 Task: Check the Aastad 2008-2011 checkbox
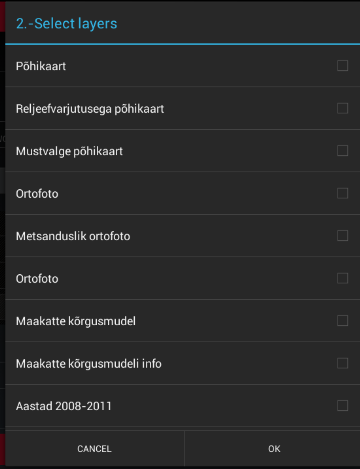(x=342, y=406)
